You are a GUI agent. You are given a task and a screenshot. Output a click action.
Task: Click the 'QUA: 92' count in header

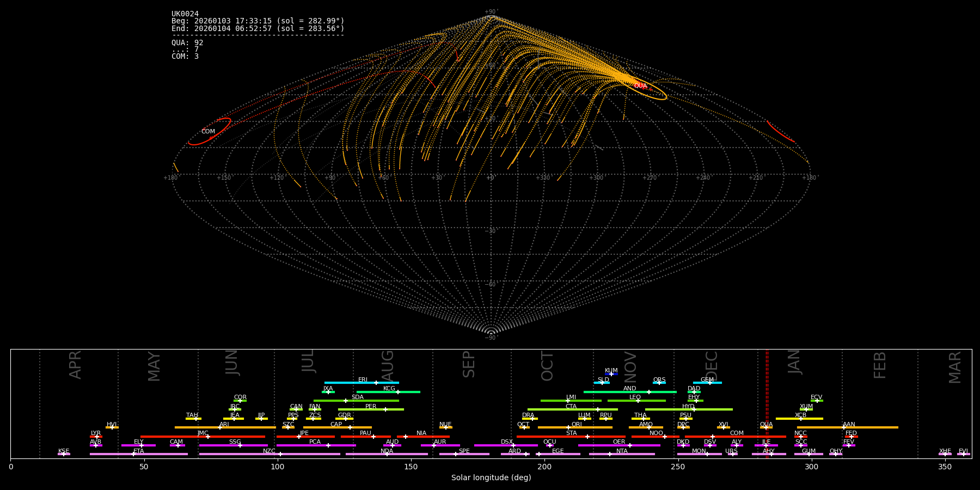tap(187, 43)
